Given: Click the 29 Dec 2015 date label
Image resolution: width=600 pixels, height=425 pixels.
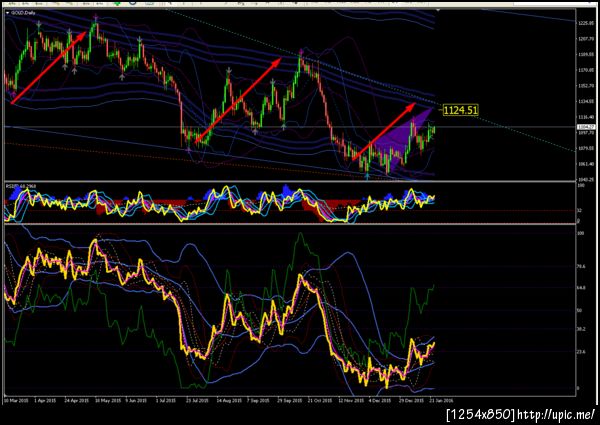Looking at the screenshot, I should pos(411,401).
